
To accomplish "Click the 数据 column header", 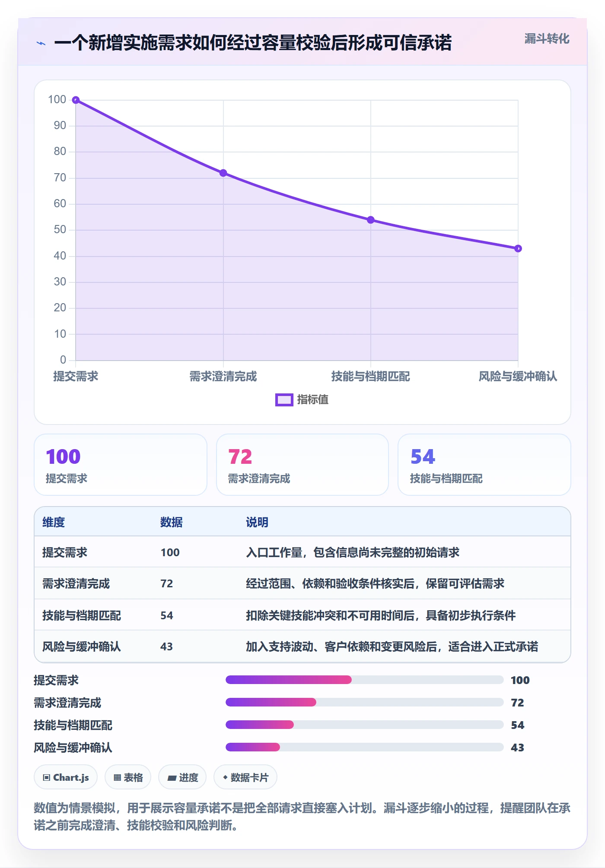I will click(172, 522).
